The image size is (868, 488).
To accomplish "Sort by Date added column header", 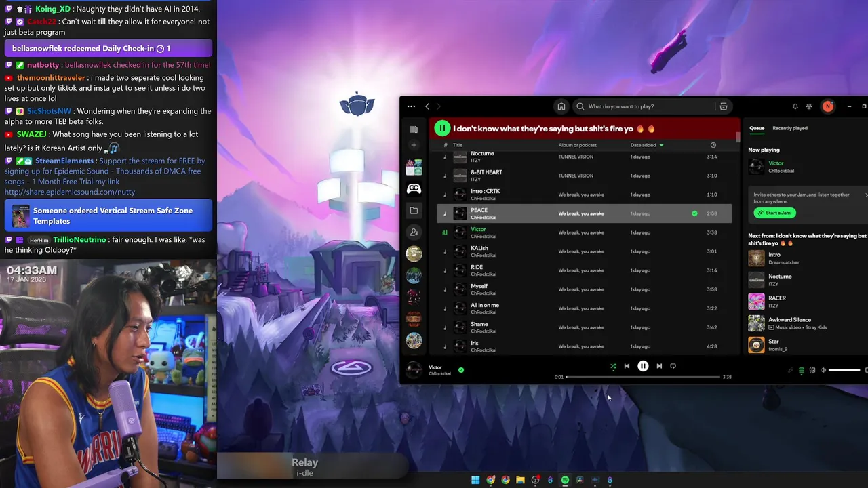I will 647,145.
